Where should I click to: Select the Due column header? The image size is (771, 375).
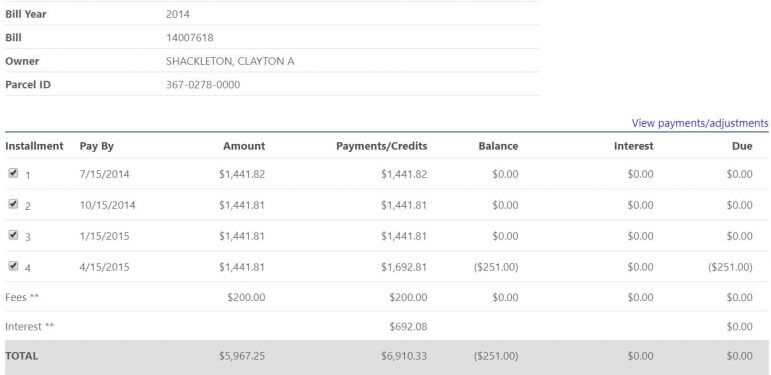point(742,146)
